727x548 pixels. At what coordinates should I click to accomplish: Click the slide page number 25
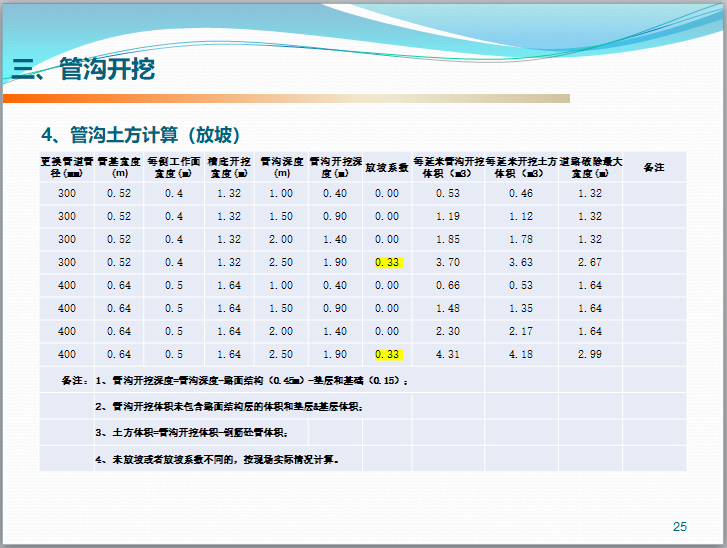click(680, 527)
